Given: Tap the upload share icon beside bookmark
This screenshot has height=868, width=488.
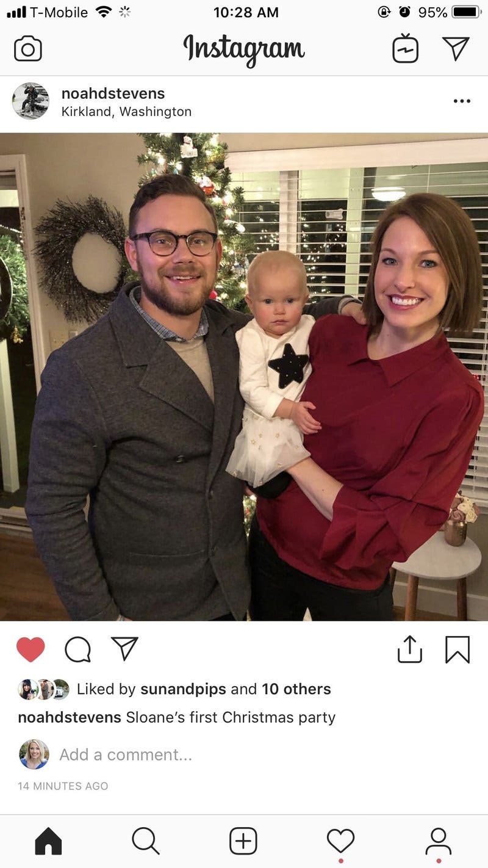Looking at the screenshot, I should point(410,649).
